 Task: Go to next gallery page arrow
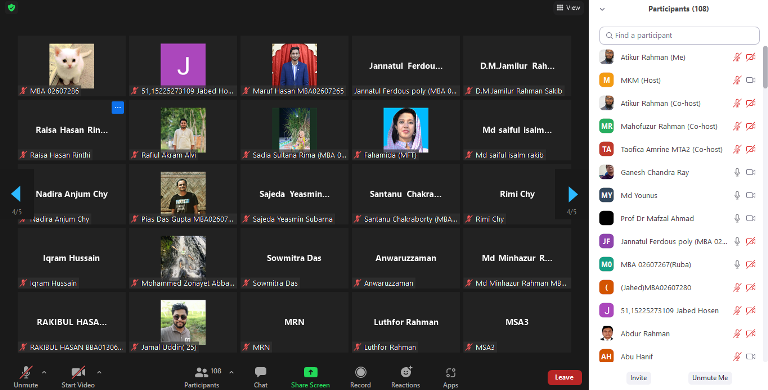point(573,195)
